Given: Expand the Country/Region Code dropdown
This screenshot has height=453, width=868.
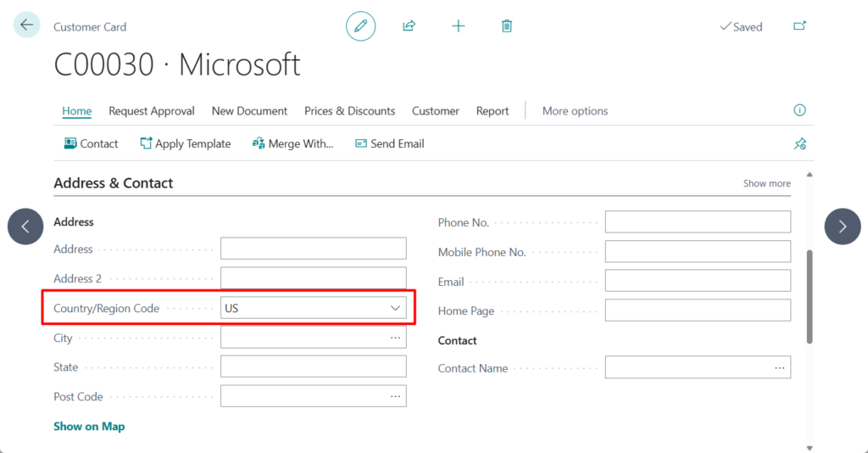Looking at the screenshot, I should coord(395,308).
